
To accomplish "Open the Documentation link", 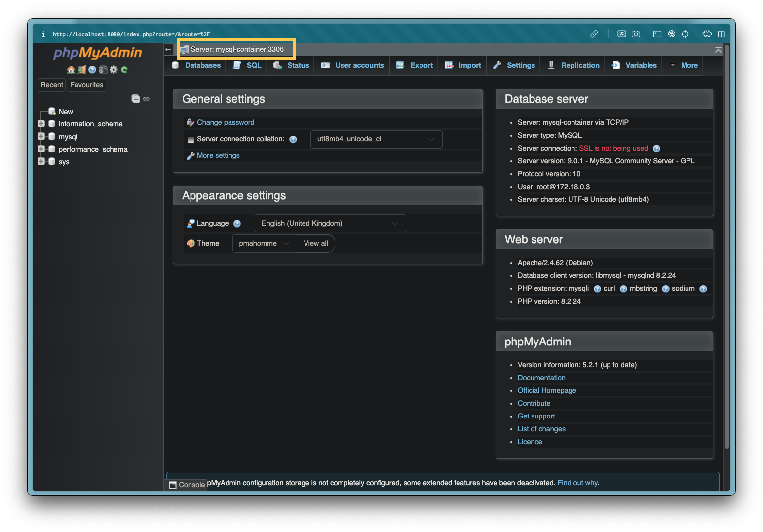I will pyautogui.click(x=541, y=378).
